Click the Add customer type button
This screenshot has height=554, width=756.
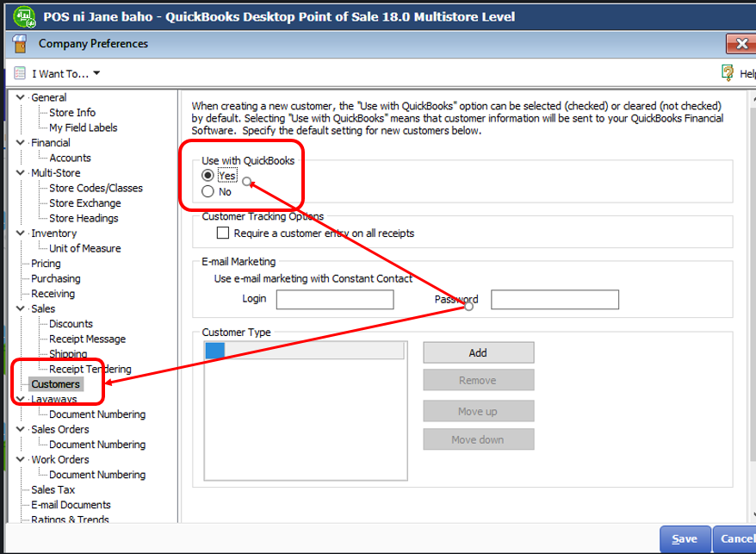[478, 352]
